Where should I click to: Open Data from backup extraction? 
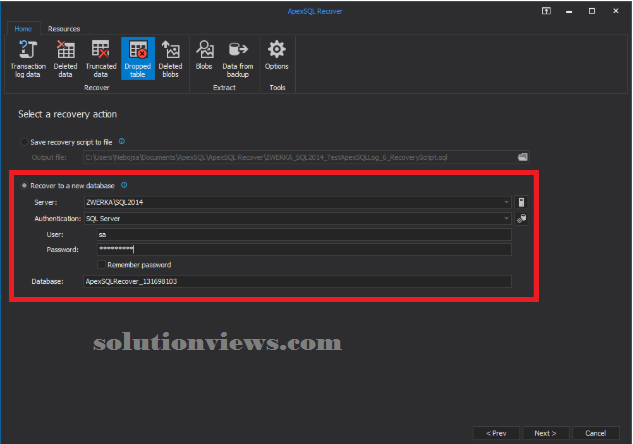238,59
